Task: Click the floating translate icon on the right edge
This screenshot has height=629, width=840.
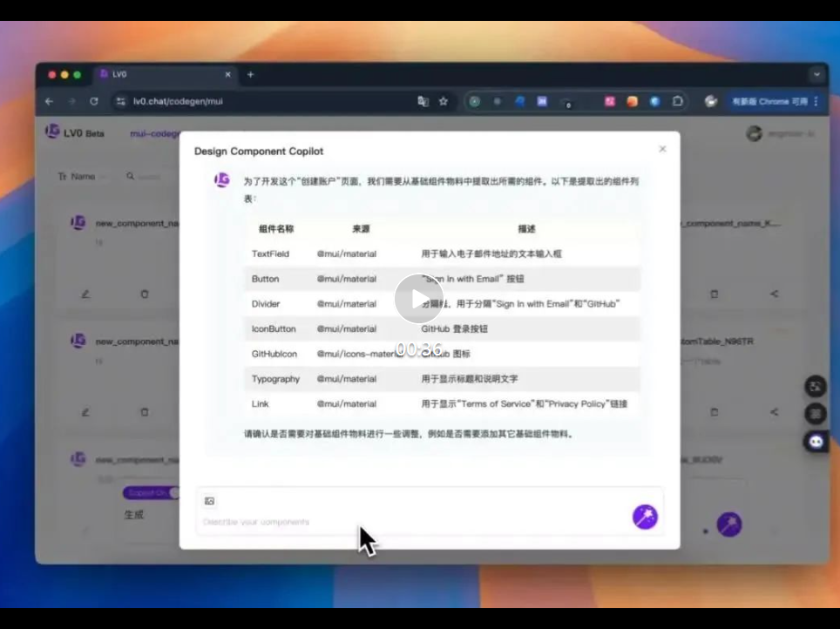Action: coord(816,387)
